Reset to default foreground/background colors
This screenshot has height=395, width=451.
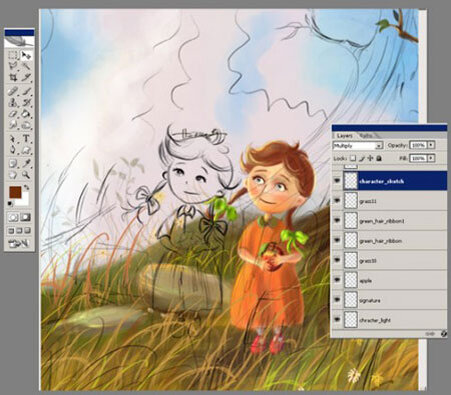click(x=10, y=203)
